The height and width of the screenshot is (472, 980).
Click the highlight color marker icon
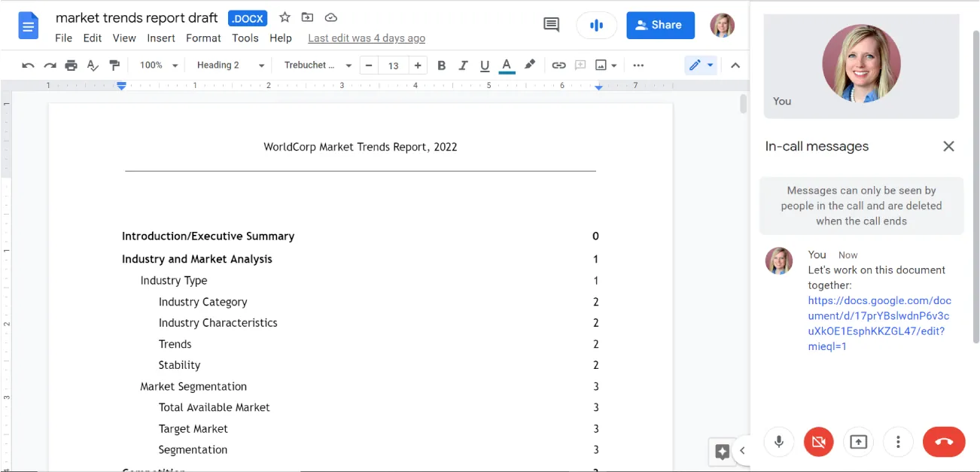(x=530, y=65)
